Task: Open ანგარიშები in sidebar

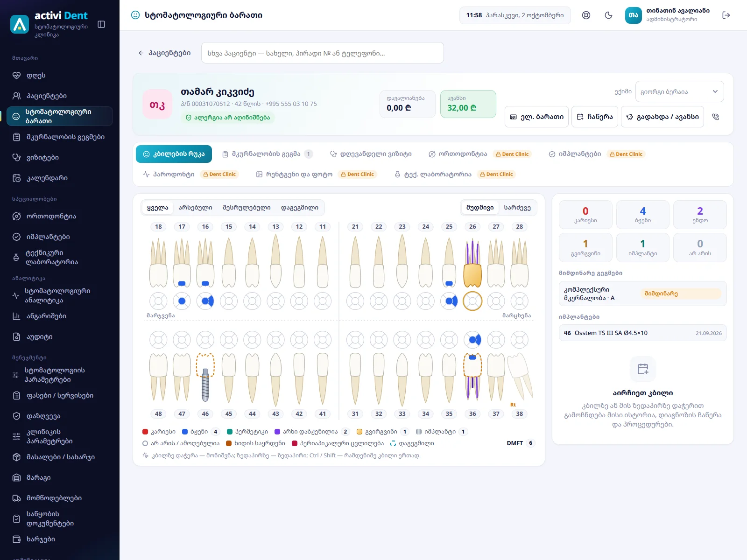Action: click(x=60, y=316)
